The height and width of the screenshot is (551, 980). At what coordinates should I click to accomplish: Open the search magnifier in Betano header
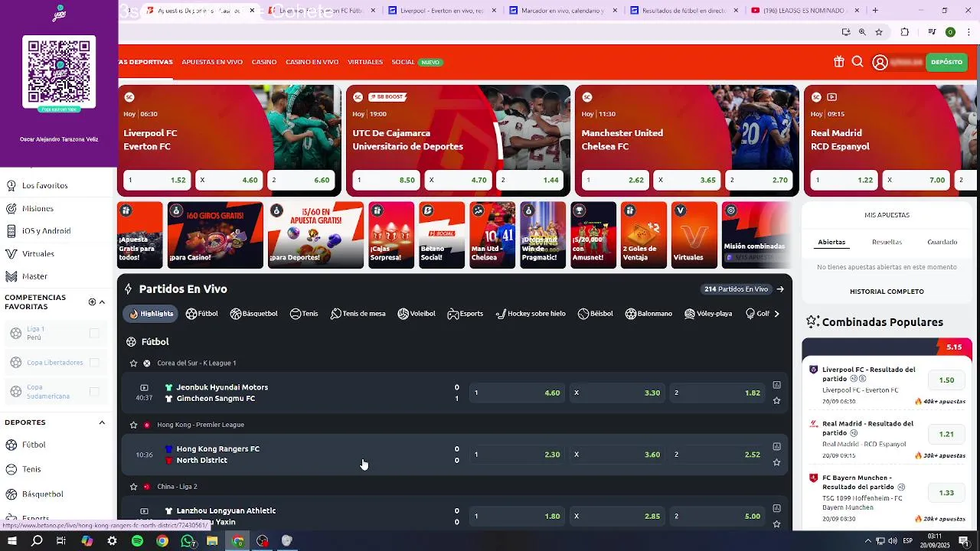point(857,62)
